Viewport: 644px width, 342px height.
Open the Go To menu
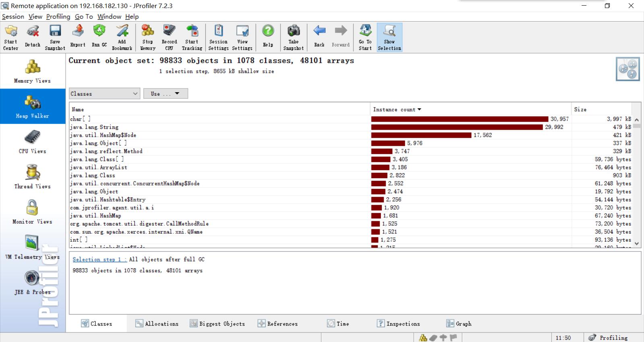click(84, 16)
